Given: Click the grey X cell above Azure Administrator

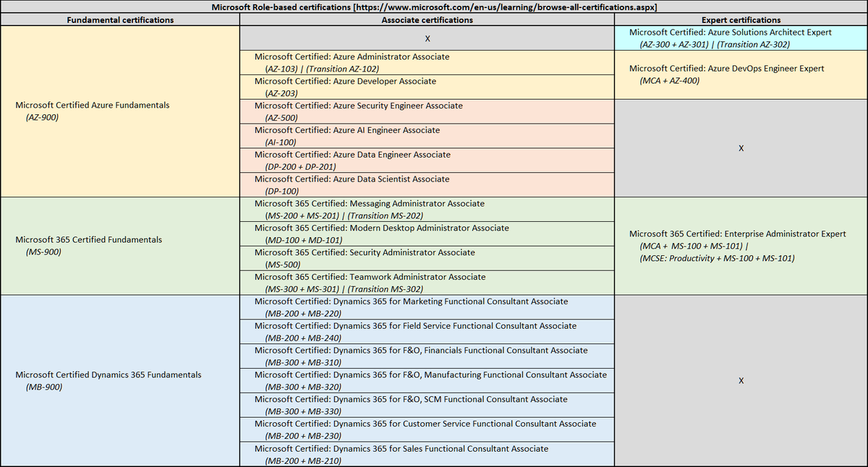Looking at the screenshot, I should 427,38.
